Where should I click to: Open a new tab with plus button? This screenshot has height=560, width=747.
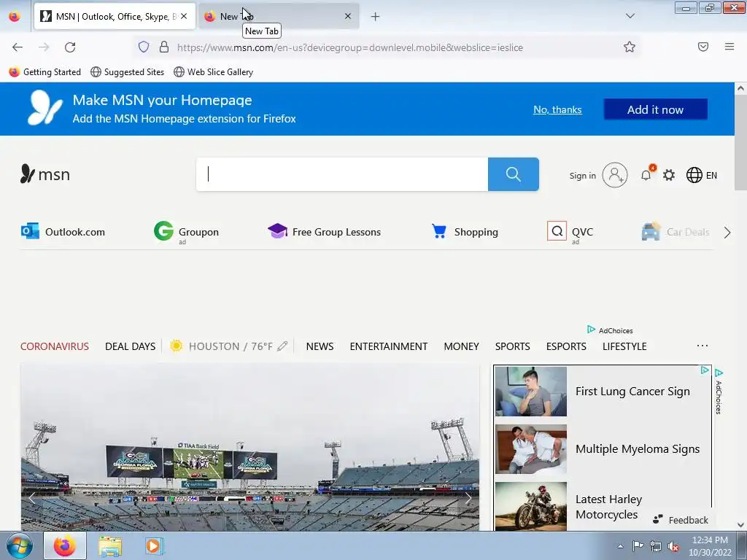pyautogui.click(x=376, y=17)
